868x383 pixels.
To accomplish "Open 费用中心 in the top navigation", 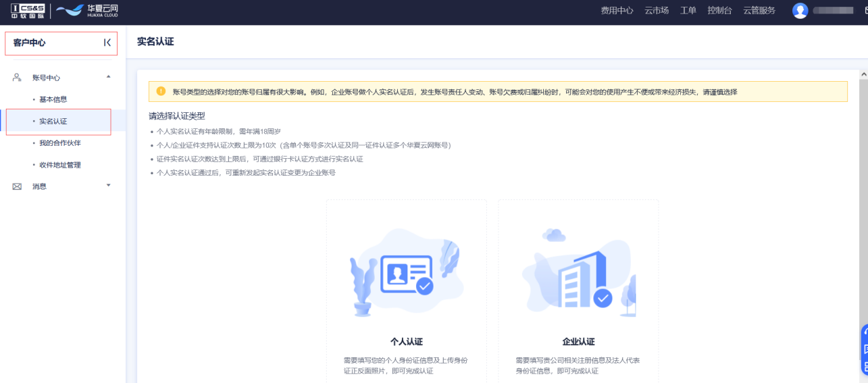I will (617, 11).
